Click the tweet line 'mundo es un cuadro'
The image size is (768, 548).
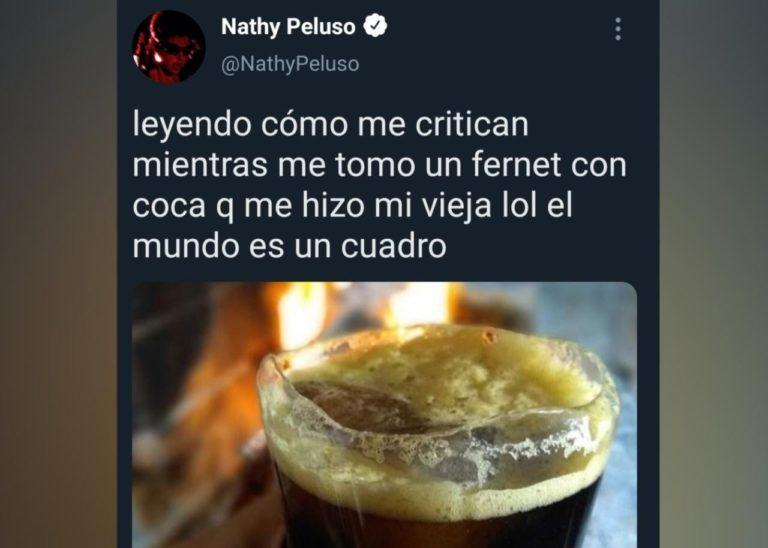point(289,246)
